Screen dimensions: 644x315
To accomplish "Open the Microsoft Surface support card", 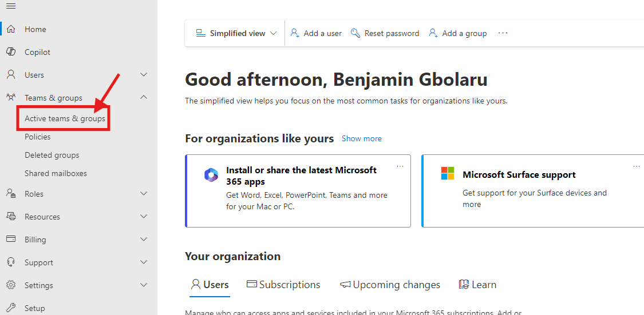I will [519, 175].
